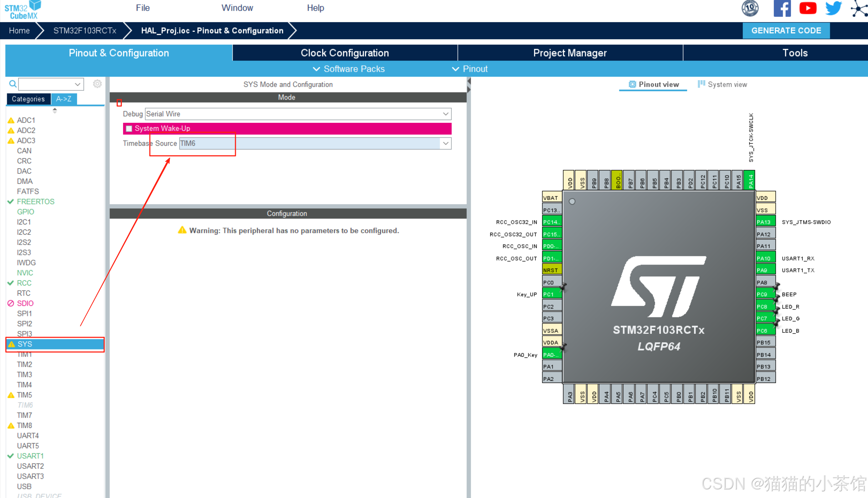868x498 pixels.
Task: Open the YouTube link icon
Action: pyautogui.click(x=808, y=8)
